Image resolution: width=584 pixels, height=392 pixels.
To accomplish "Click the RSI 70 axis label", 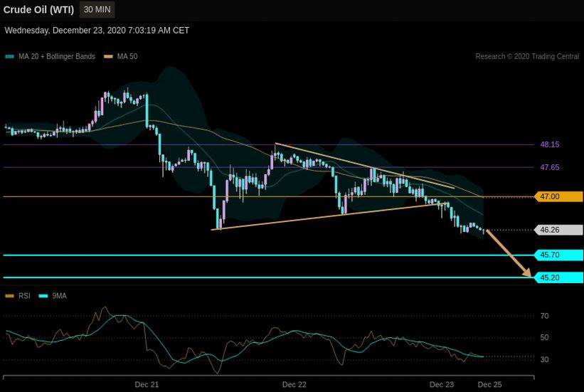I will pos(544,316).
